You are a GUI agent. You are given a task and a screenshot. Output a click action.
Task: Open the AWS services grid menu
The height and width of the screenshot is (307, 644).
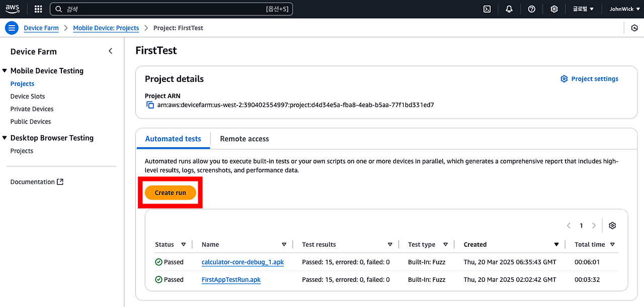38,9
